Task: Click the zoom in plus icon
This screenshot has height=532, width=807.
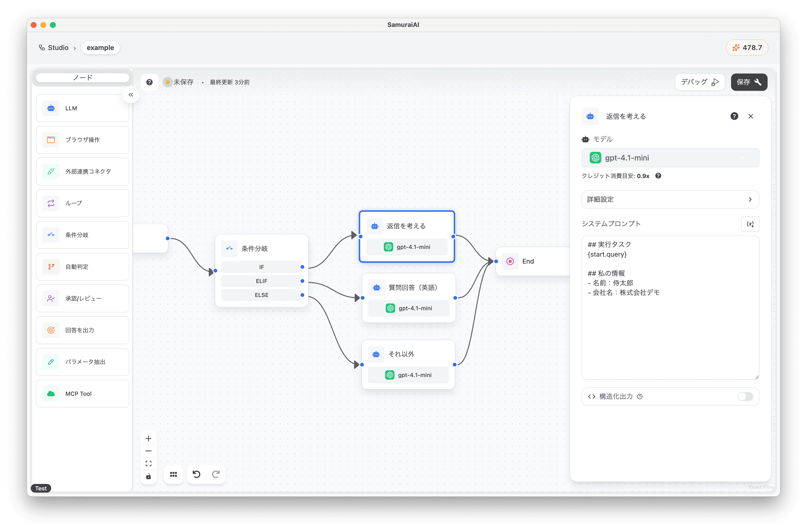Action: click(148, 438)
